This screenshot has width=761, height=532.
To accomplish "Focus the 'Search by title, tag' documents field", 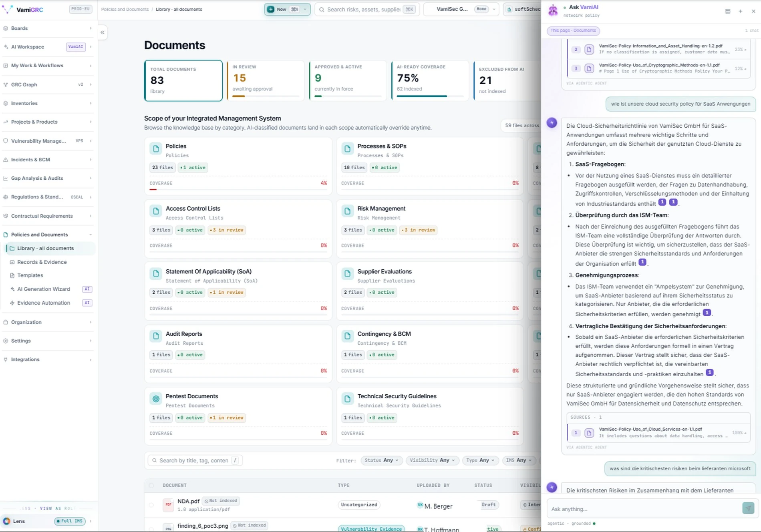I will coord(195,460).
